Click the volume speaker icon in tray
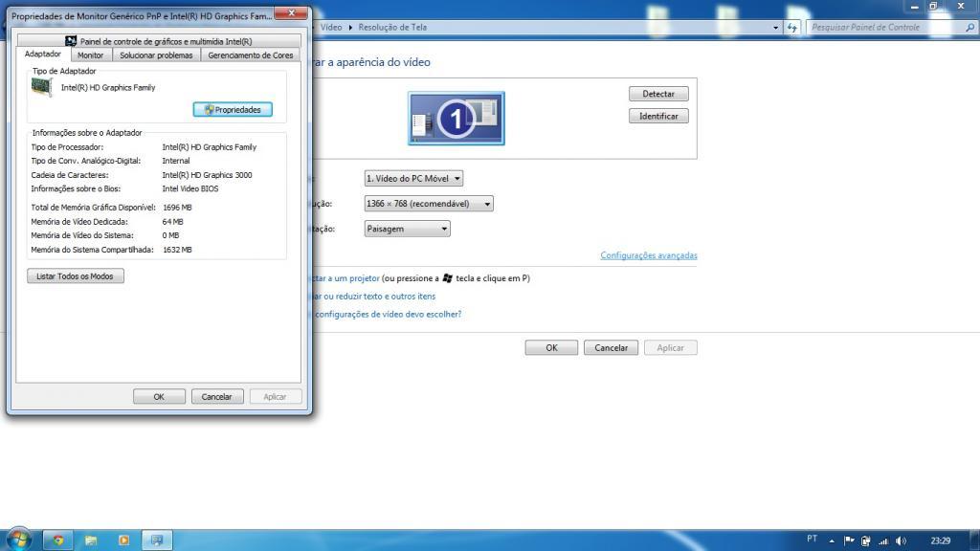 pyautogui.click(x=901, y=541)
